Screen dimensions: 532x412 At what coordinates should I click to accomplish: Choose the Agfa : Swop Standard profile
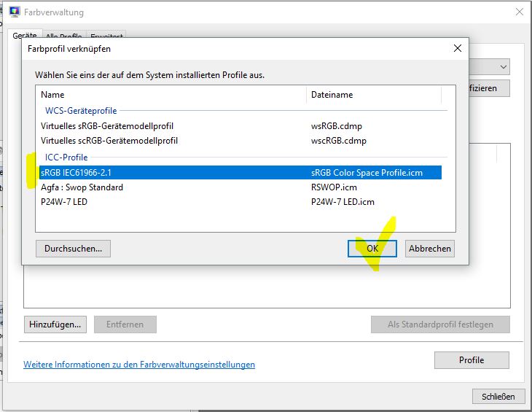(x=82, y=187)
